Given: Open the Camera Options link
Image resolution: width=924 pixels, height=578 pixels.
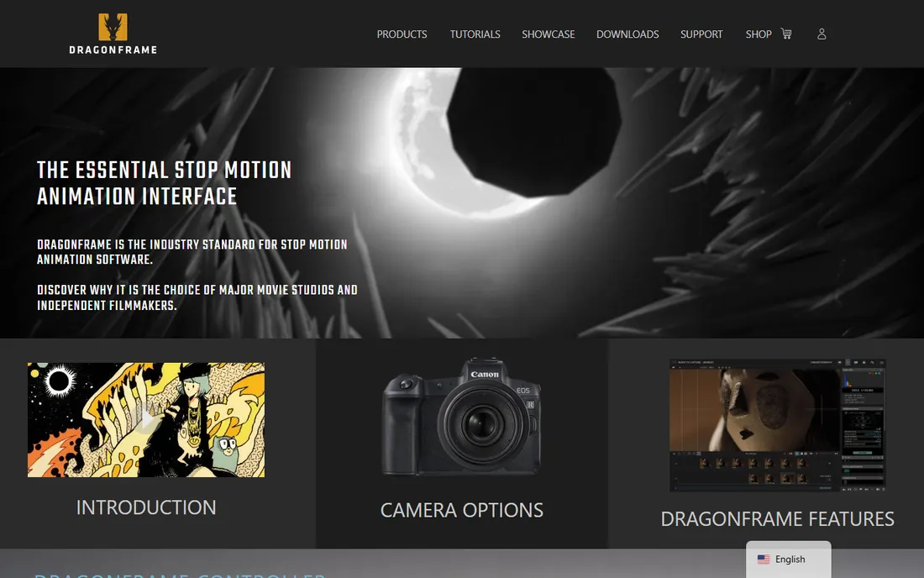Looking at the screenshot, I should click(x=461, y=510).
